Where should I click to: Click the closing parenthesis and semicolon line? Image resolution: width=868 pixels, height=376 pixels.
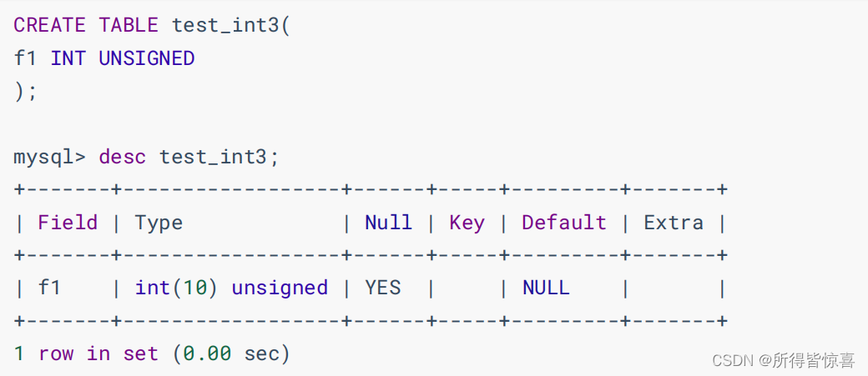(x=26, y=91)
